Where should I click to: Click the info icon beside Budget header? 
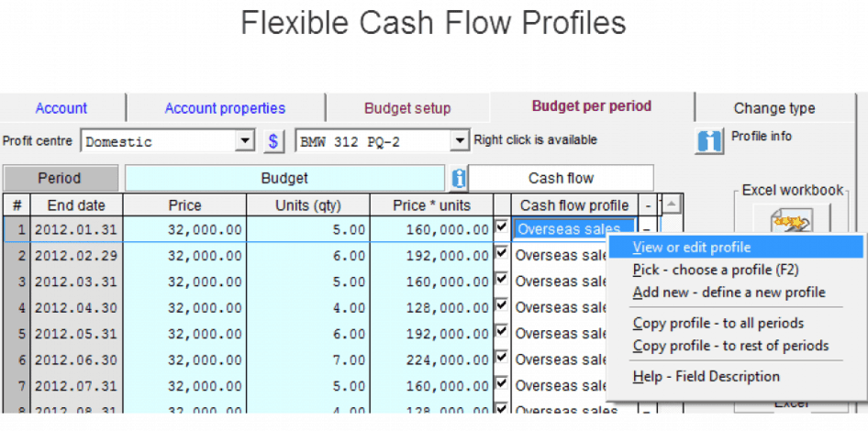pos(458,178)
